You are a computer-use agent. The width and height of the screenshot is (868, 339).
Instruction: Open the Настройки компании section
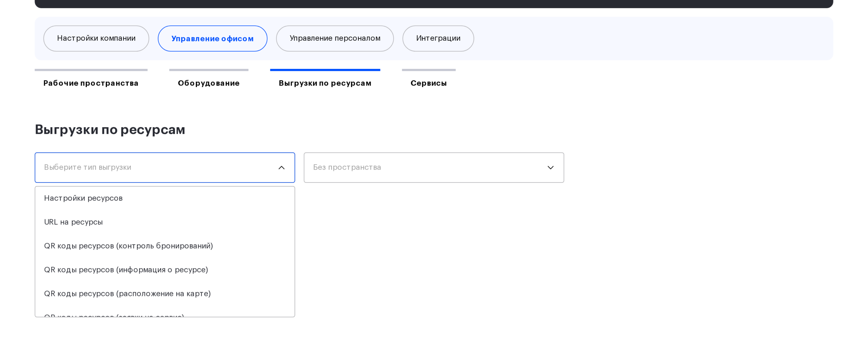click(x=96, y=38)
